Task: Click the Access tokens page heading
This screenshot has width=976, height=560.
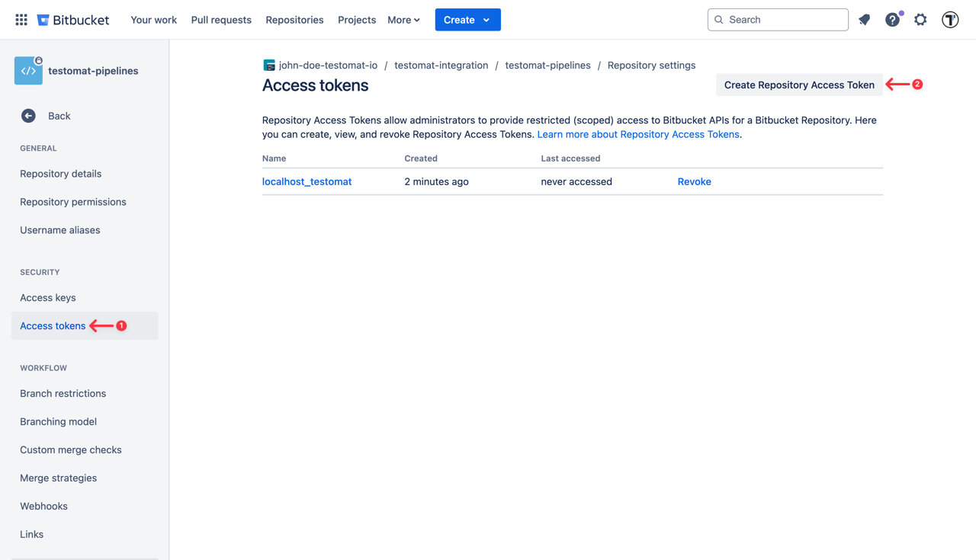Action: pyautogui.click(x=315, y=85)
